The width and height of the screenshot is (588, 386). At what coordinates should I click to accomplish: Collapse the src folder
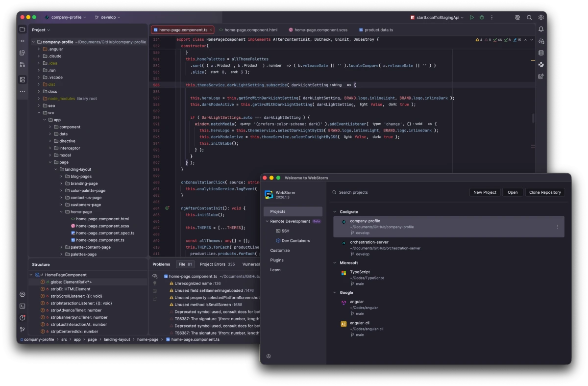tap(39, 113)
